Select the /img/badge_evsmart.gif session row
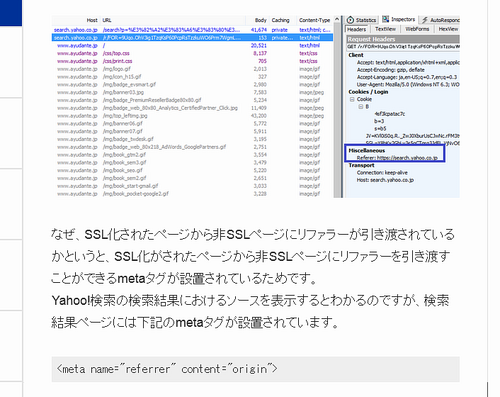Image resolution: width=500 pixels, height=397 pixels. [x=192, y=85]
